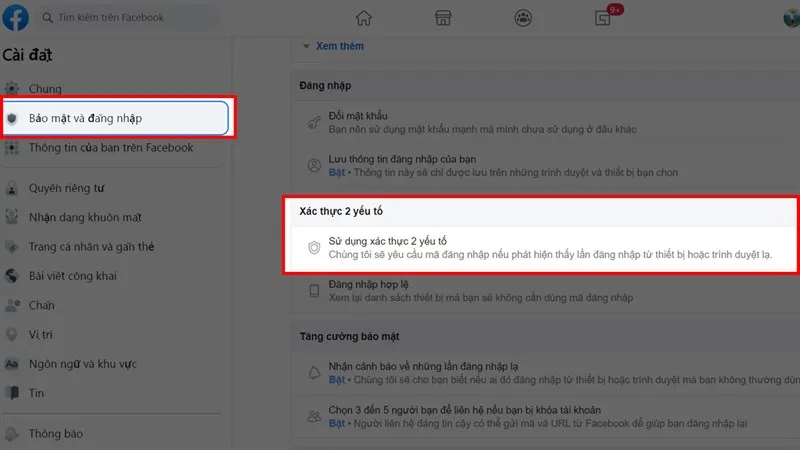This screenshot has height=450, width=800.
Task: Click the blocked-user icon beside 'Chặn'
Action: click(x=12, y=306)
